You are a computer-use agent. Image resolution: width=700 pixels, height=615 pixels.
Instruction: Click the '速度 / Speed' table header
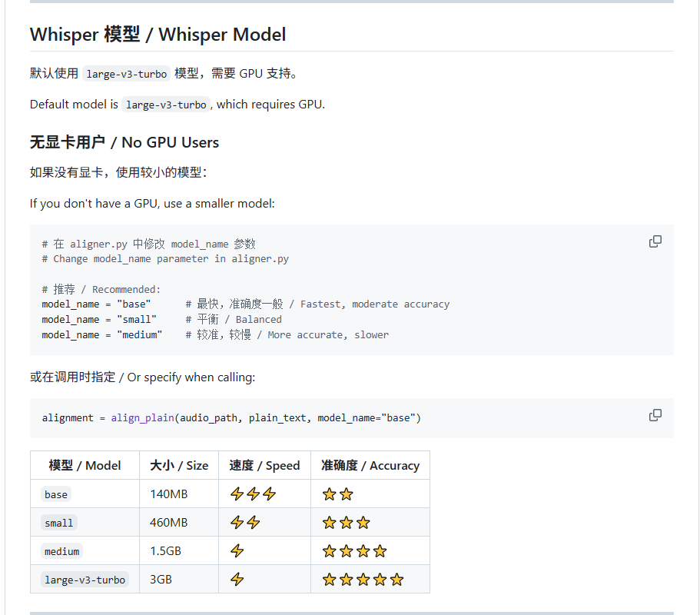coord(265,465)
